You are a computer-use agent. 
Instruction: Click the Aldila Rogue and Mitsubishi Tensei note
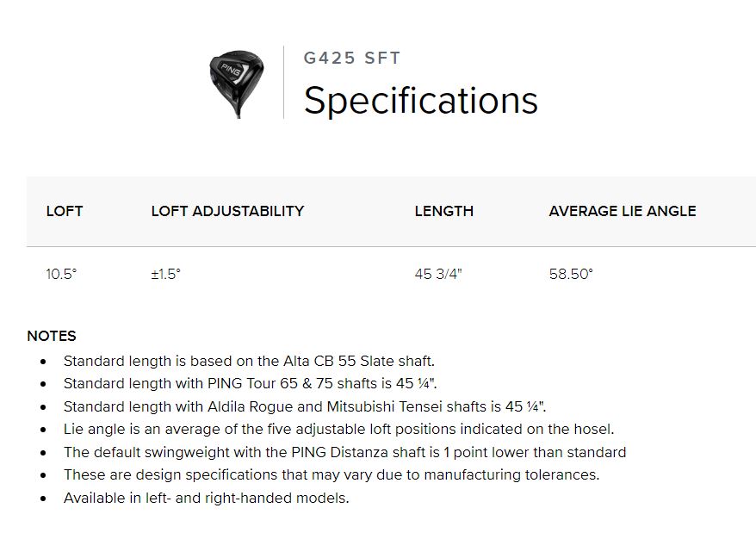point(304,406)
